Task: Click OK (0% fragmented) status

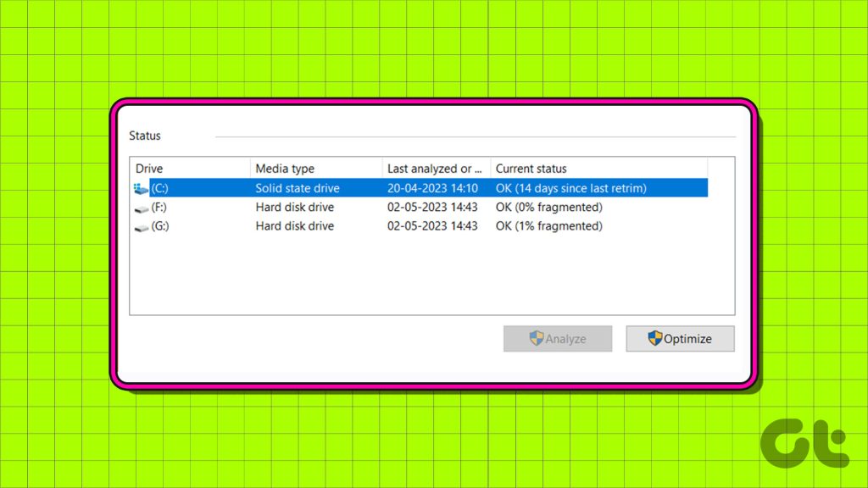Action: pyautogui.click(x=548, y=207)
